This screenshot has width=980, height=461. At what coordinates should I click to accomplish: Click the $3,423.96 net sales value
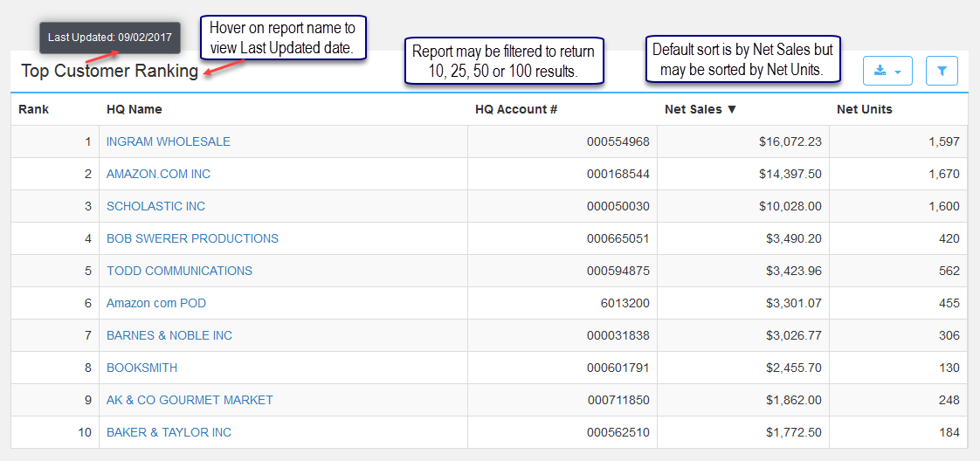coord(794,272)
